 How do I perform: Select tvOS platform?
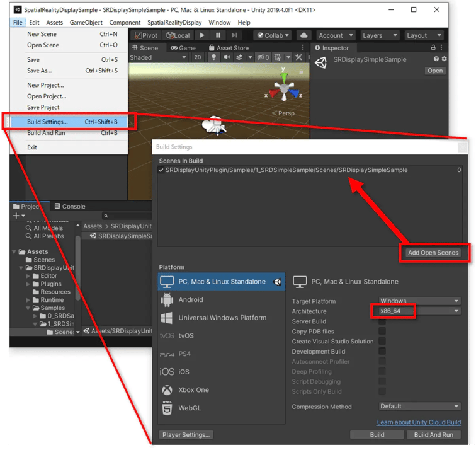coord(221,336)
